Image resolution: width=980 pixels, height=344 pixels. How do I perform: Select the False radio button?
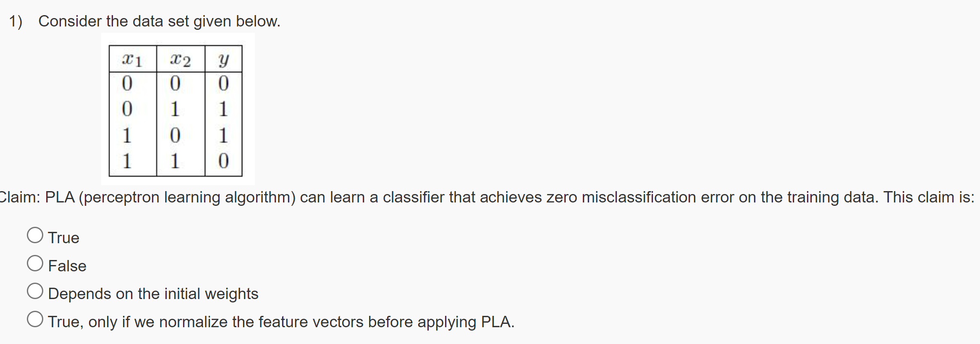pyautogui.click(x=35, y=263)
